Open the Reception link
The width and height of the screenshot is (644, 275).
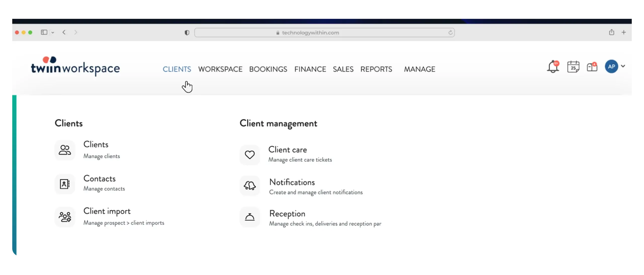(287, 214)
